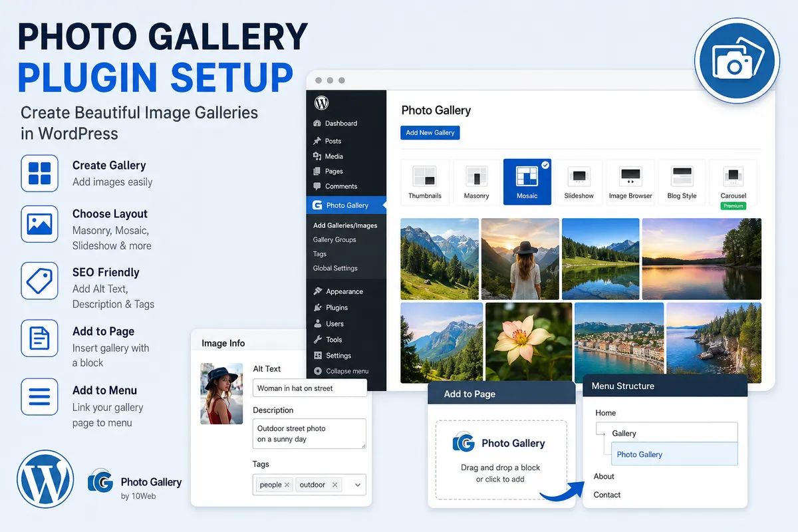Viewport: 798px width, 532px height.
Task: Click the Add to Menu hamburger icon
Action: point(39,397)
